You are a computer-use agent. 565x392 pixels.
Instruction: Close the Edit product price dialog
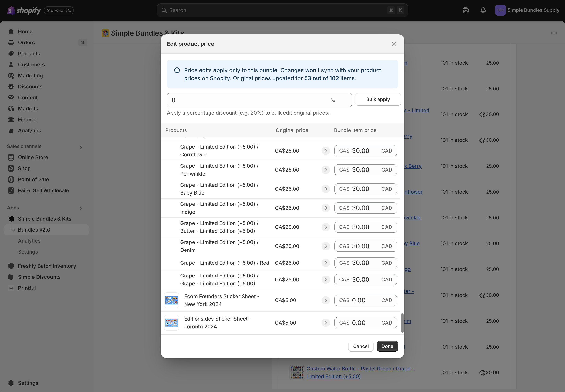click(x=394, y=44)
